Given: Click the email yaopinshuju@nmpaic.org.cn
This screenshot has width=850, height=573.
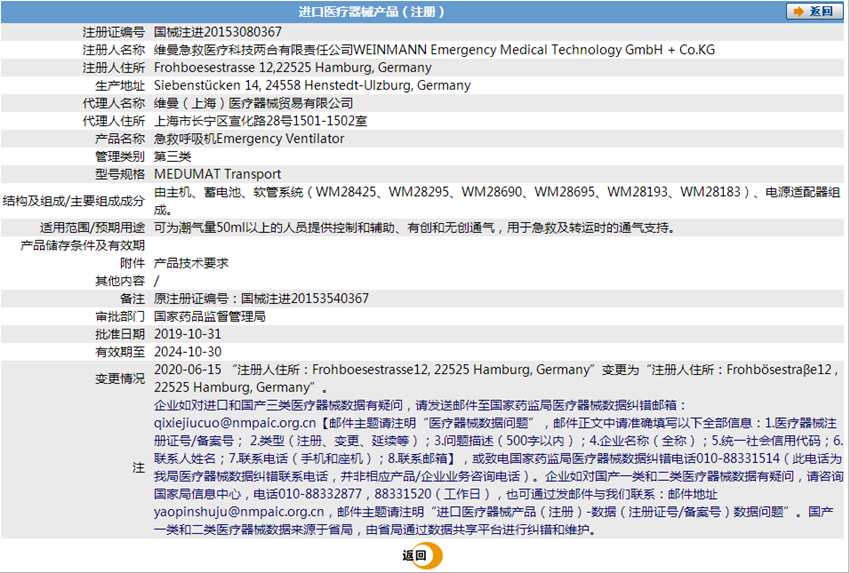Looking at the screenshot, I should (239, 512).
